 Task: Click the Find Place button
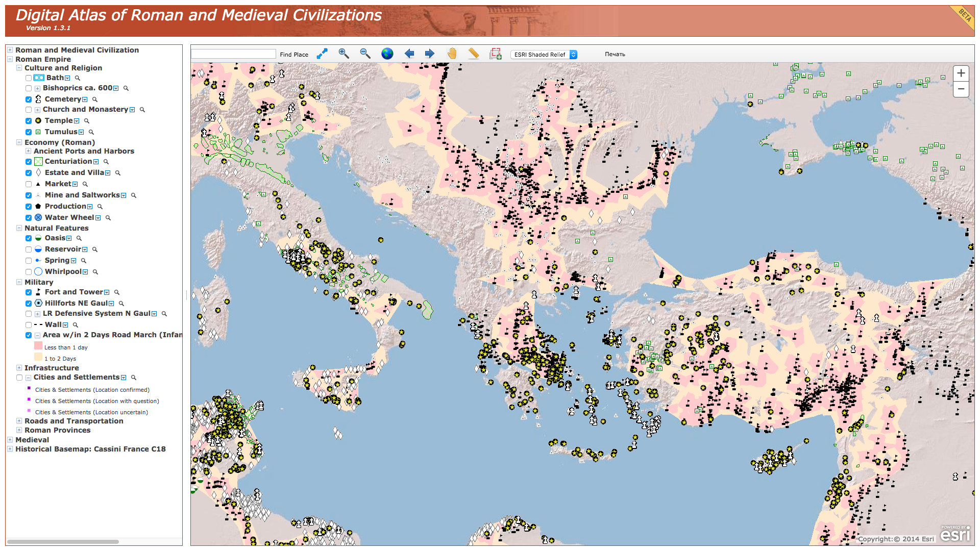[294, 55]
